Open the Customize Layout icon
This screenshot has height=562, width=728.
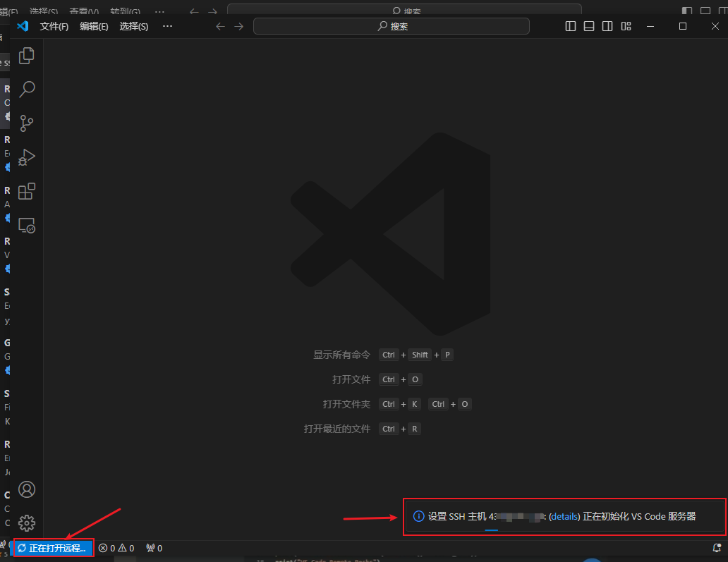[x=626, y=26]
